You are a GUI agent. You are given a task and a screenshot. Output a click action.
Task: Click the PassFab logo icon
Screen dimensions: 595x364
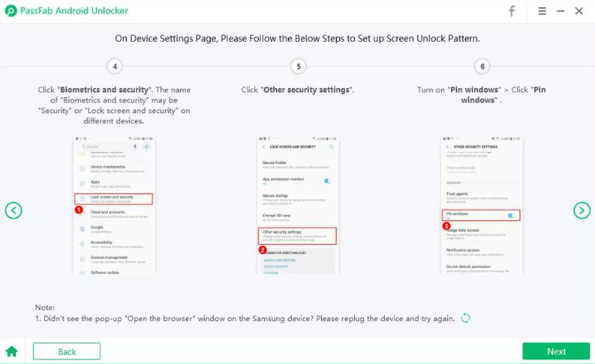coord(11,11)
